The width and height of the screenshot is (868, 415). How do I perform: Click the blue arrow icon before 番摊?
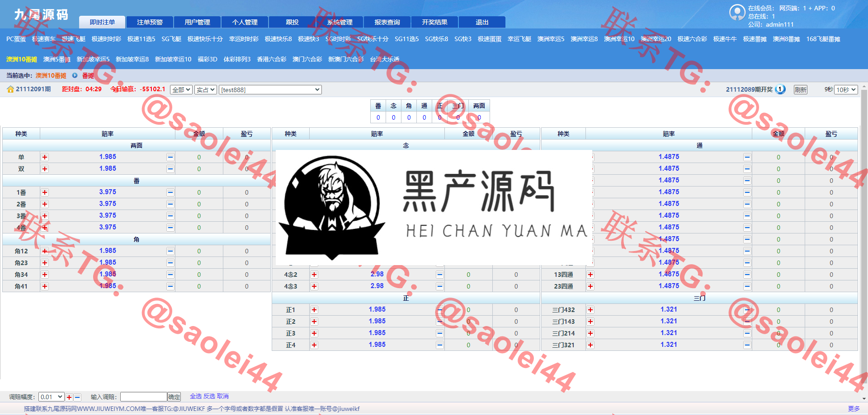75,75
